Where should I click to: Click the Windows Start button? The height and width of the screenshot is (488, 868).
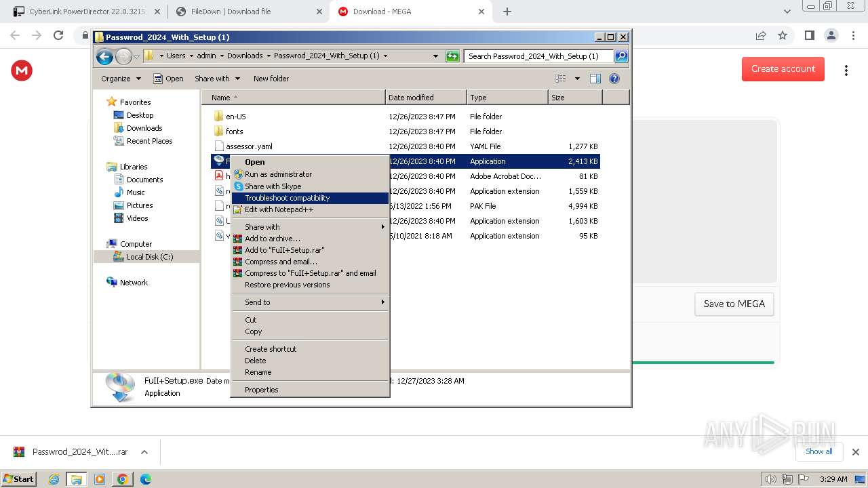pos(20,479)
